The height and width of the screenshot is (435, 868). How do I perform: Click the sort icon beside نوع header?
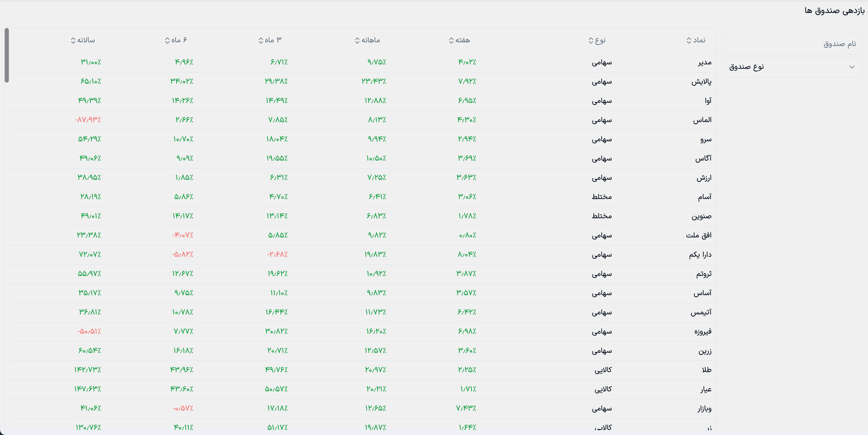coord(591,41)
